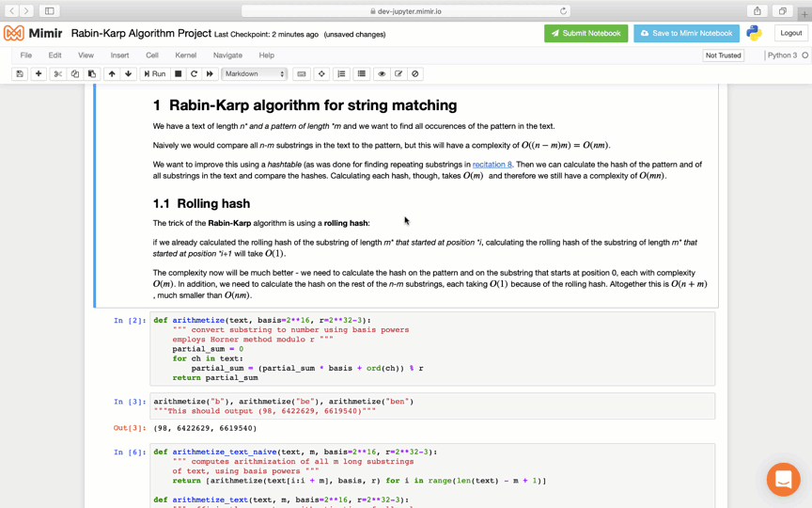This screenshot has height=508, width=812.
Task: Click the In [6] arithmetize_text_naive code cell
Action: pos(432,475)
